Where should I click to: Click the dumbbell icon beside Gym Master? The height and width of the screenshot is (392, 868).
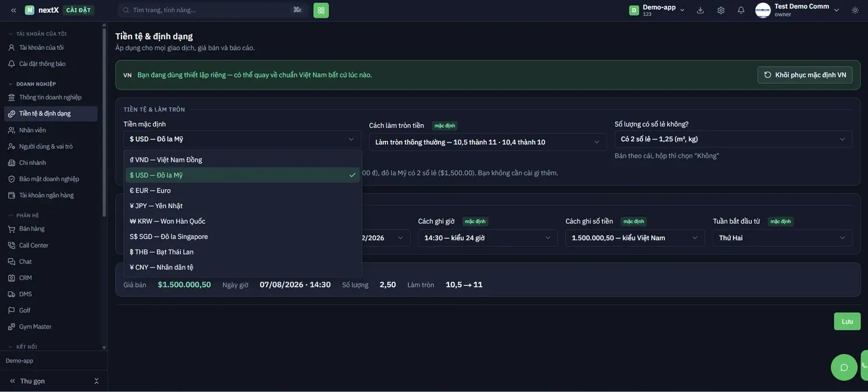(12, 327)
